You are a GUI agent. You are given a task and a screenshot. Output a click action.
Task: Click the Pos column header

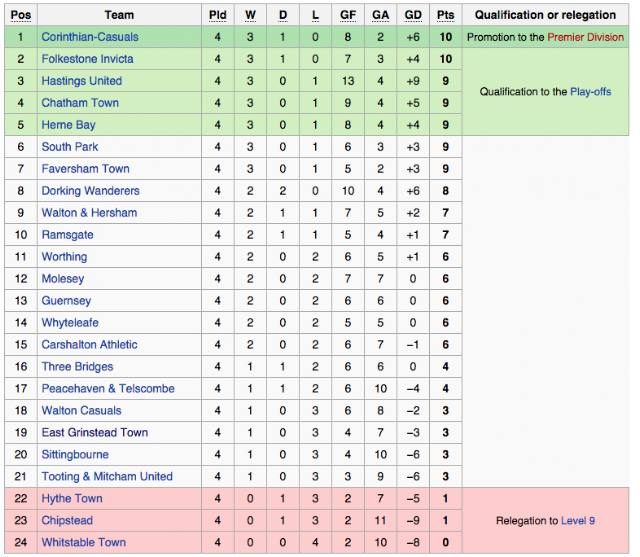(x=21, y=15)
